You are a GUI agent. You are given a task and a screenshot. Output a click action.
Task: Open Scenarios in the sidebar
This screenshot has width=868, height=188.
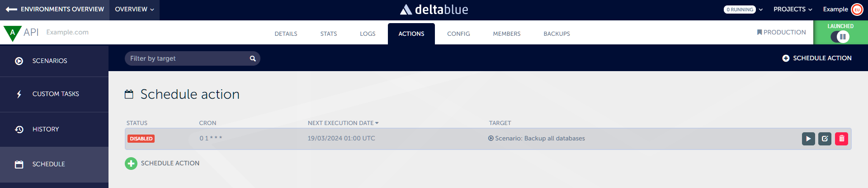tap(50, 61)
